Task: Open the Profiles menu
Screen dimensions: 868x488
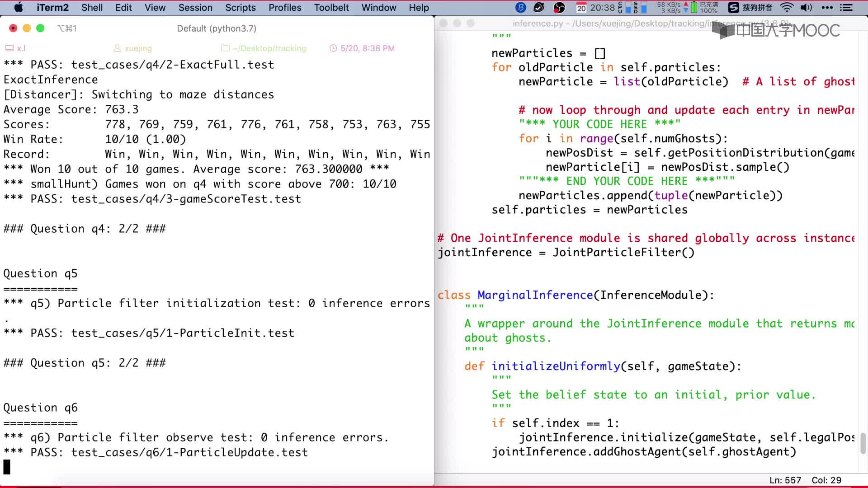Action: click(x=285, y=7)
